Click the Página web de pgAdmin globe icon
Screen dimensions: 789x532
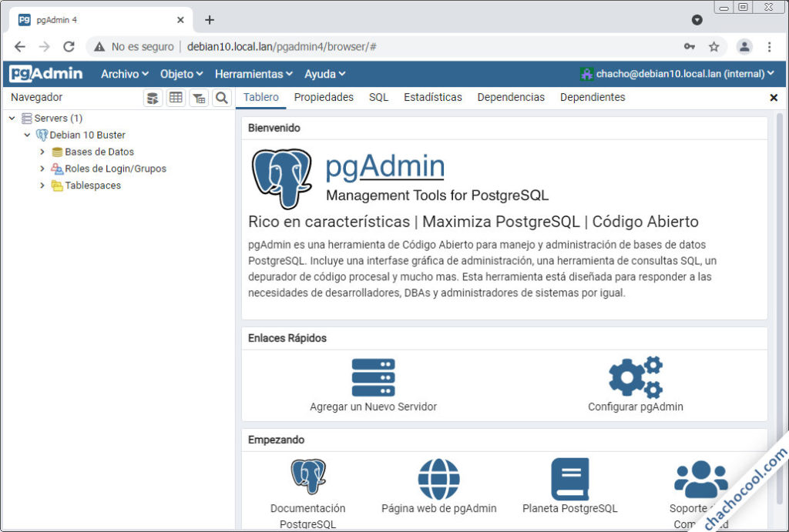[438, 479]
